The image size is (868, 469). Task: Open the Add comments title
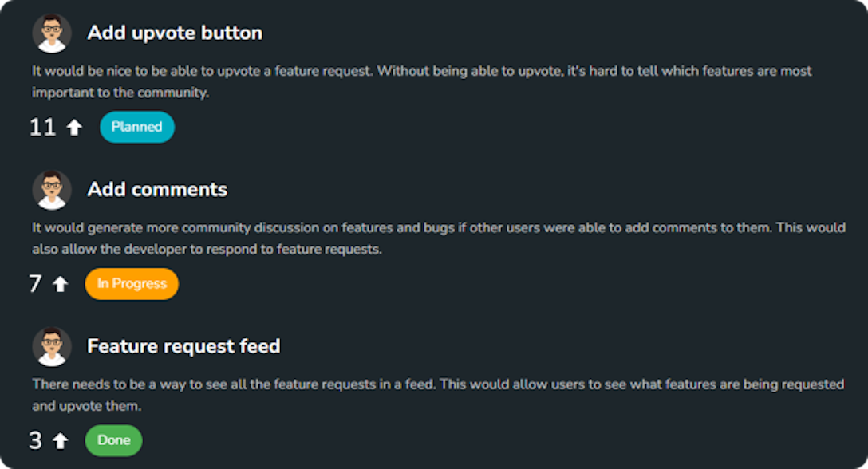click(x=157, y=190)
